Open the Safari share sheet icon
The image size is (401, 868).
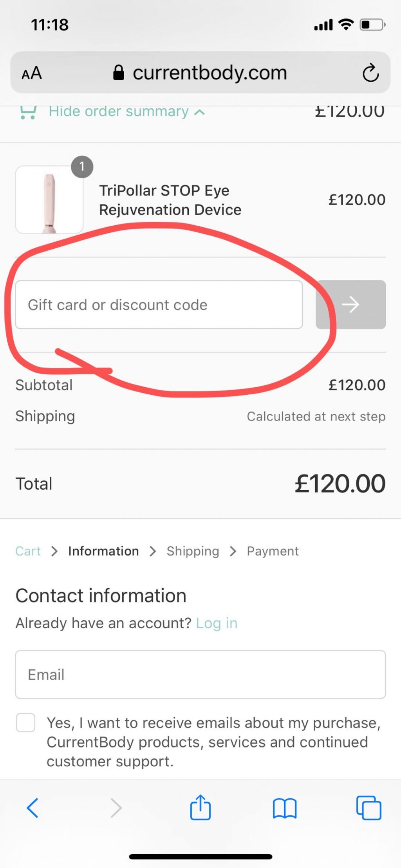click(200, 807)
